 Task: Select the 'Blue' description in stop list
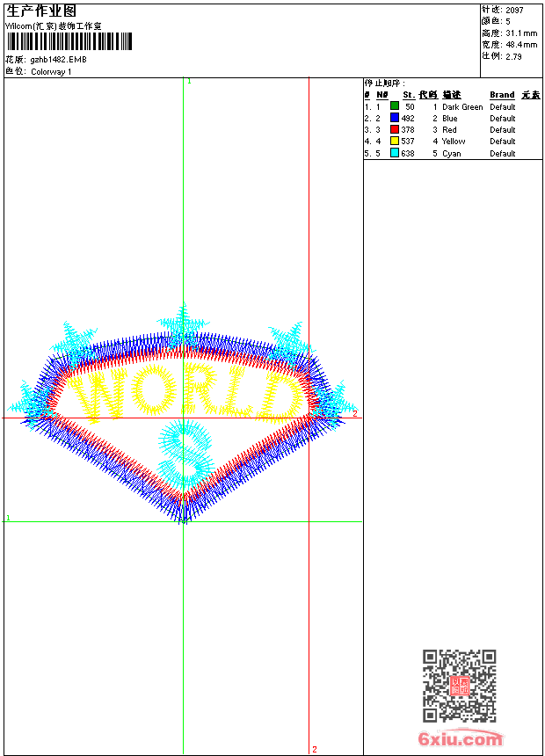[x=449, y=119]
